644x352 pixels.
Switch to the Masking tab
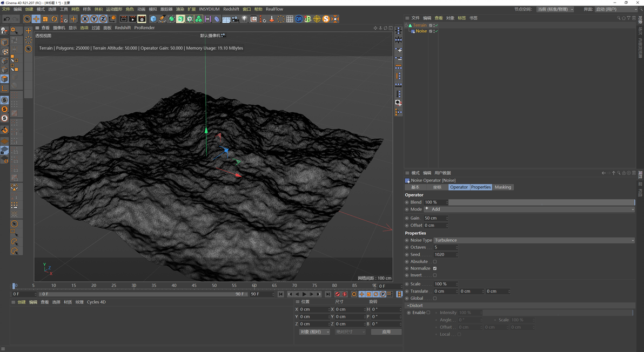[502, 187]
